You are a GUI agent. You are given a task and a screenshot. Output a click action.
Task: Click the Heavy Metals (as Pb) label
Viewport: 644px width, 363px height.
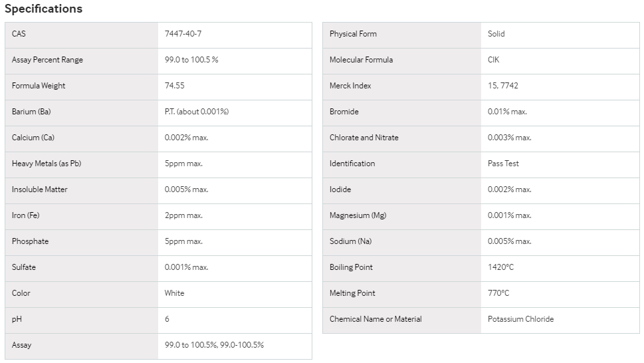point(47,163)
